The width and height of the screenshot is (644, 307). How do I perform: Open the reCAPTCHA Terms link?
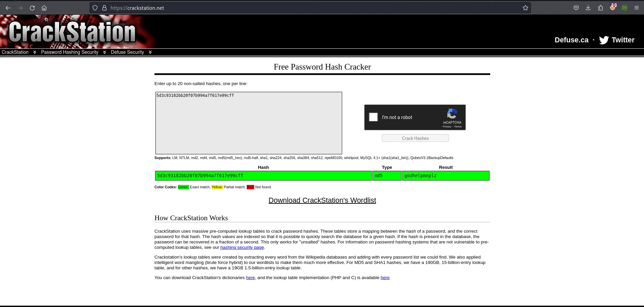click(x=458, y=127)
